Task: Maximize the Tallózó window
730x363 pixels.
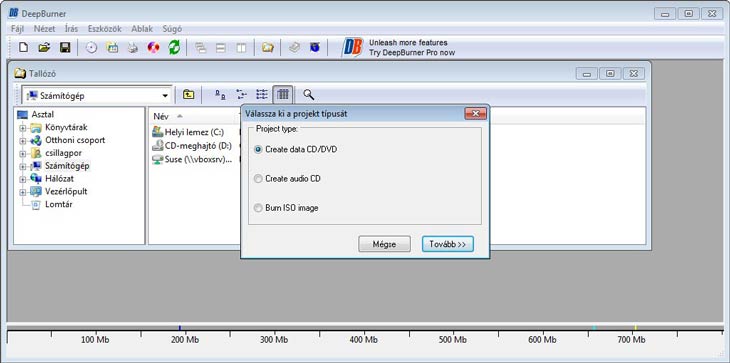Action: 610,74
